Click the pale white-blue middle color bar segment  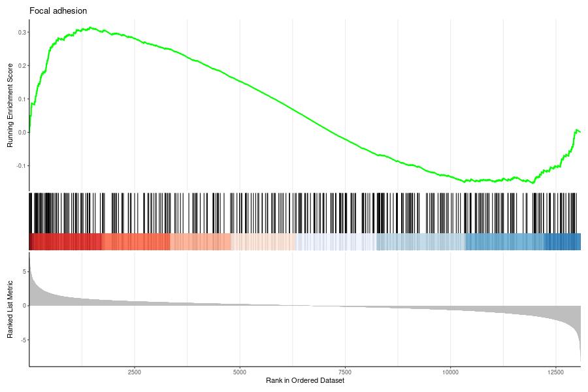336,242
